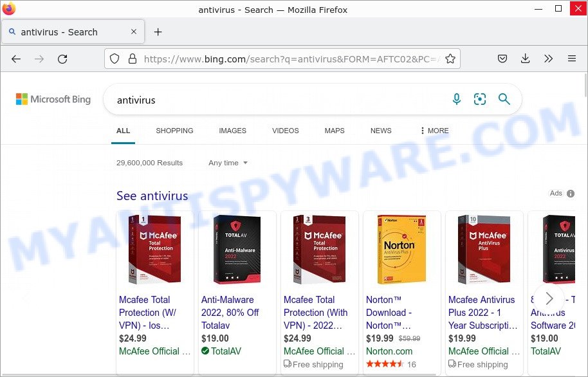Maximize the Firefox window

pos(558,8)
